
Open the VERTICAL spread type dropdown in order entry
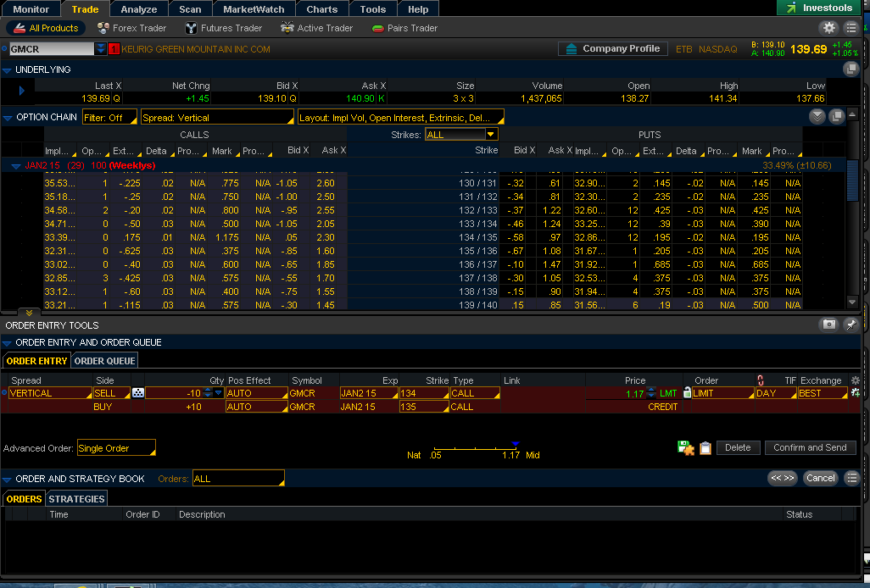pos(50,393)
